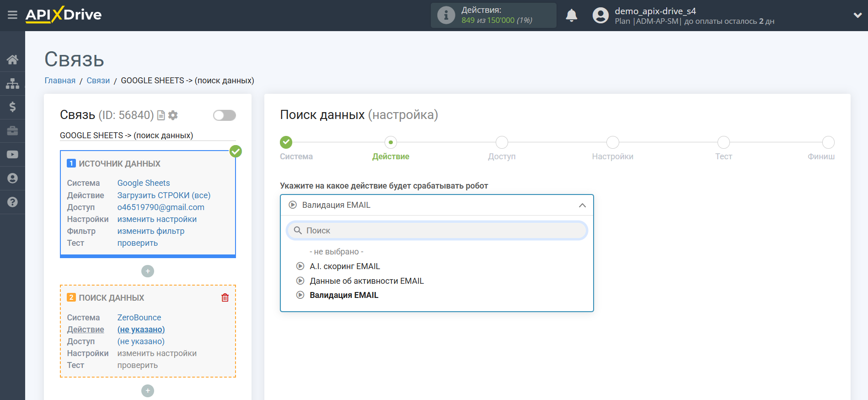Viewport: 868px width, 400px height.
Task: Expand the user account menu chevron
Action: pos(857,16)
